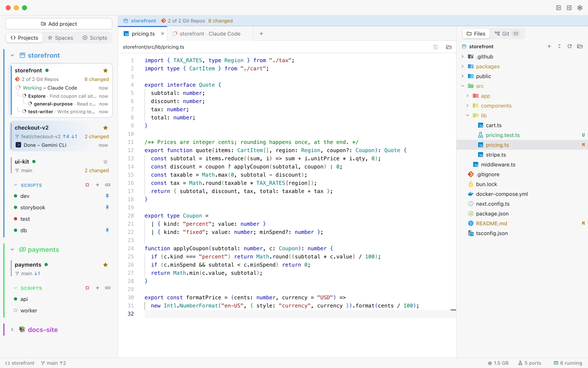588x368 pixels.
Task: Toggle the left sidebar panel icon
Action: click(559, 8)
